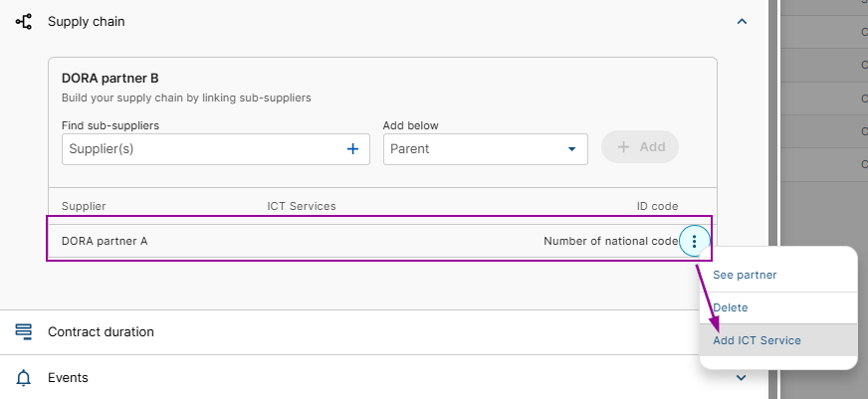Select Add ICT Service menu entry
Screen dimensions: 868x399
(757, 340)
